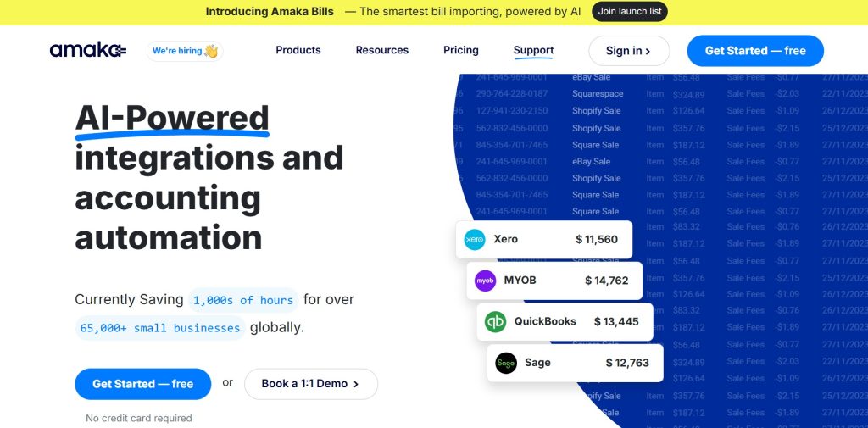Open the Products menu
868x428 pixels.
click(298, 50)
